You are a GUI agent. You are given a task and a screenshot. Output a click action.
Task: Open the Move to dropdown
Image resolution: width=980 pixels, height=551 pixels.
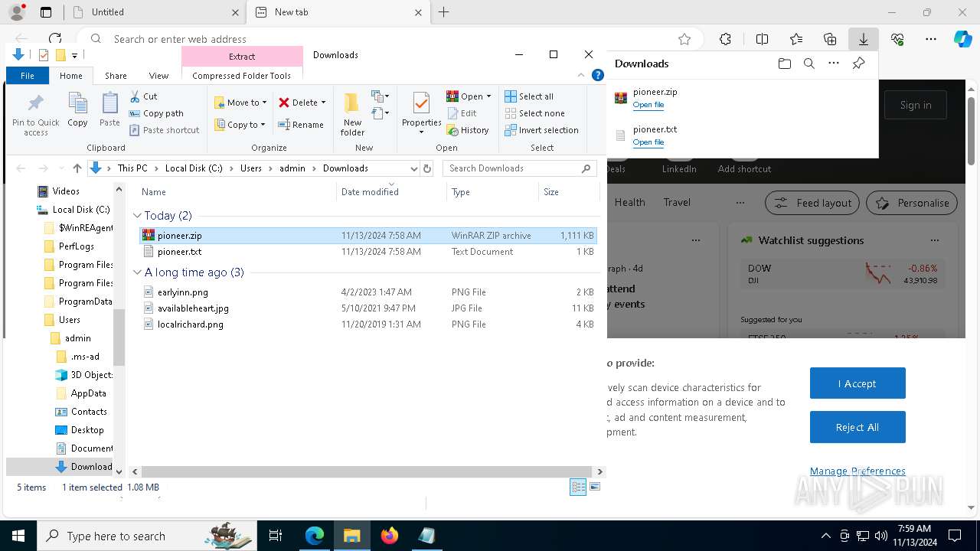(x=241, y=103)
